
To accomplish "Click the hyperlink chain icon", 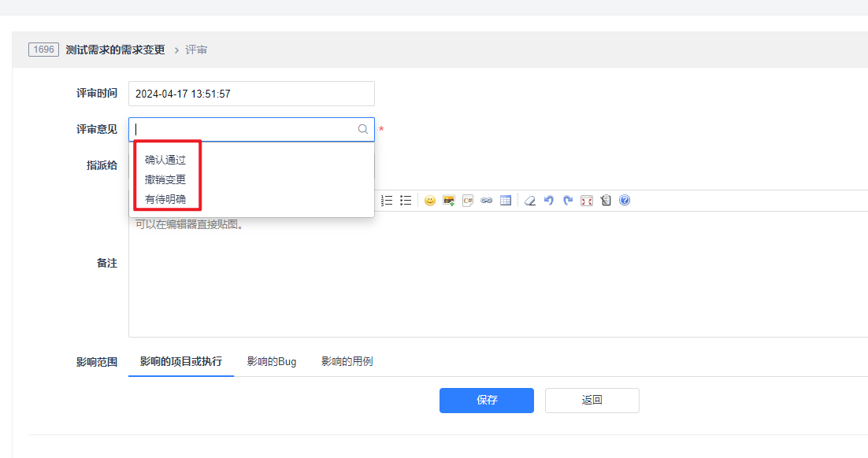I will tap(487, 201).
